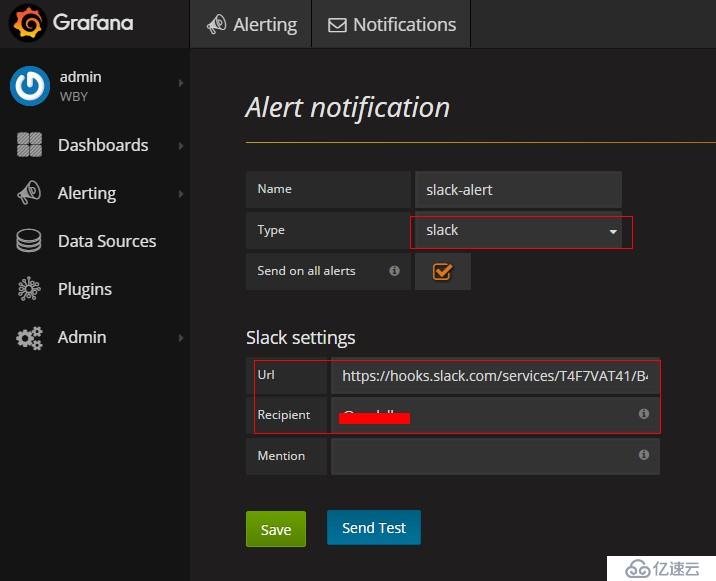Open Alerting in the sidebar

pyautogui.click(x=87, y=193)
